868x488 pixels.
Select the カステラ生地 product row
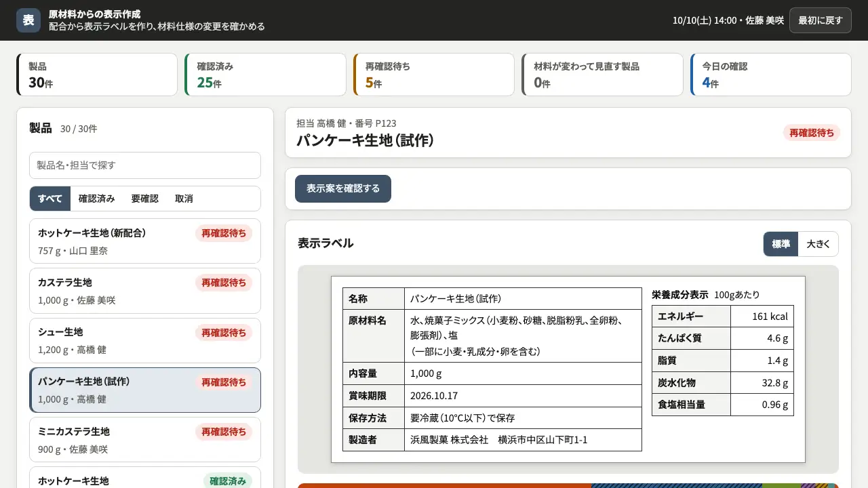[145, 291]
